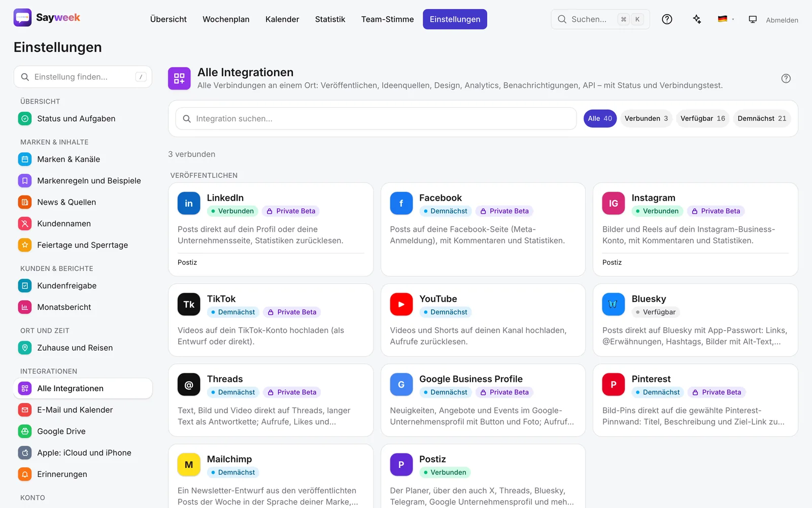Go to the Kalender tab
This screenshot has height=508, width=812.
tap(282, 19)
